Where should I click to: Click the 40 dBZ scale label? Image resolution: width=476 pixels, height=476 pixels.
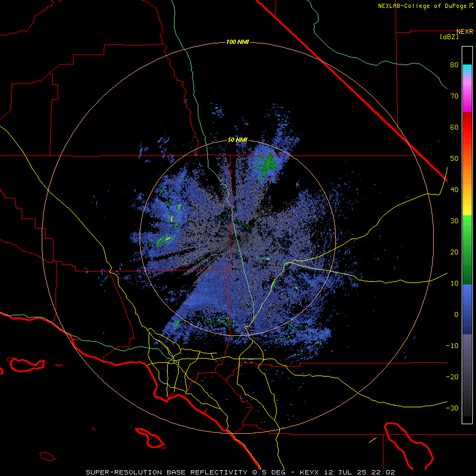click(x=454, y=190)
